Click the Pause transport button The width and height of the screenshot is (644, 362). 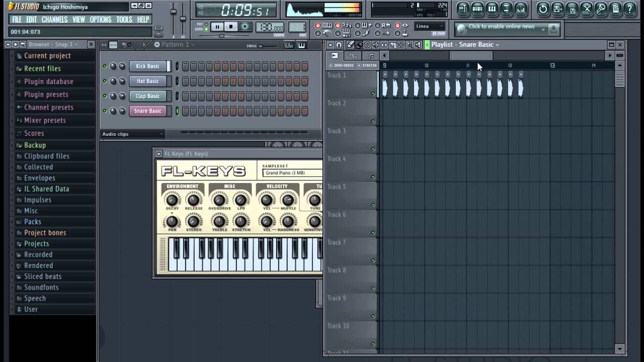(217, 27)
